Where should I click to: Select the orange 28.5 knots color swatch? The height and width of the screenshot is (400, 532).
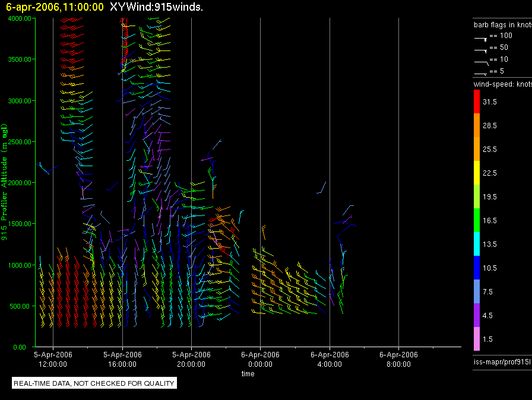[476, 126]
